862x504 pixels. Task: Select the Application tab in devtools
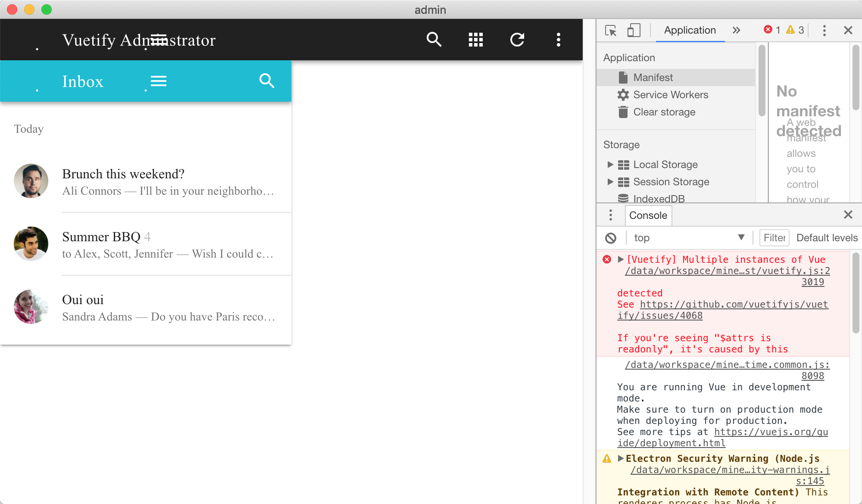pos(689,29)
